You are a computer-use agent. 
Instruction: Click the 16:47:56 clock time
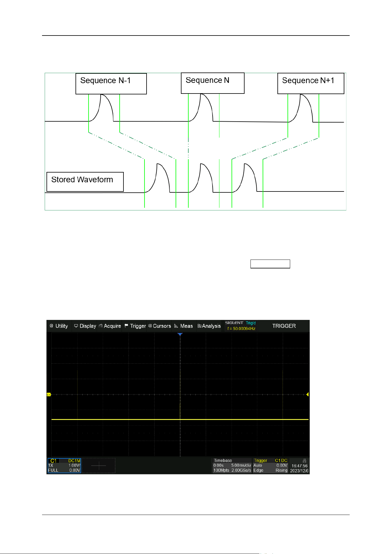pos(300,466)
